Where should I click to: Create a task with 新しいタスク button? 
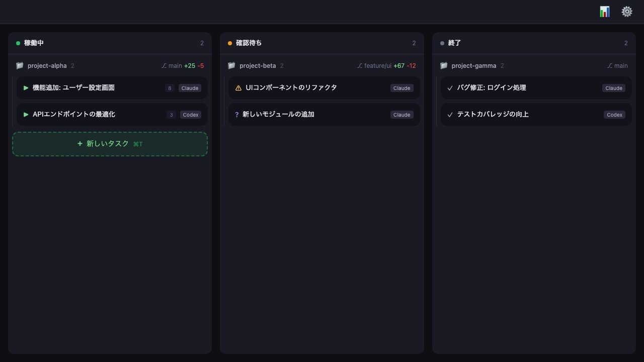pos(110,144)
